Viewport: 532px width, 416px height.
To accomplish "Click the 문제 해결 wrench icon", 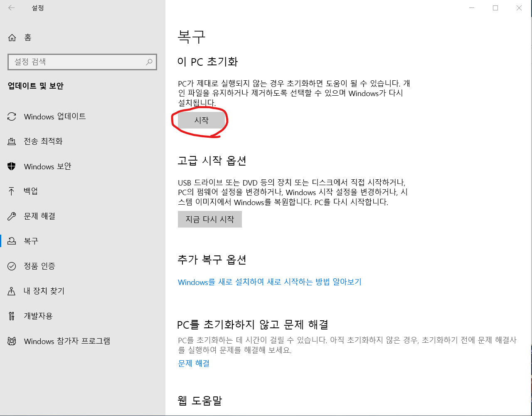I will pyautogui.click(x=12, y=216).
